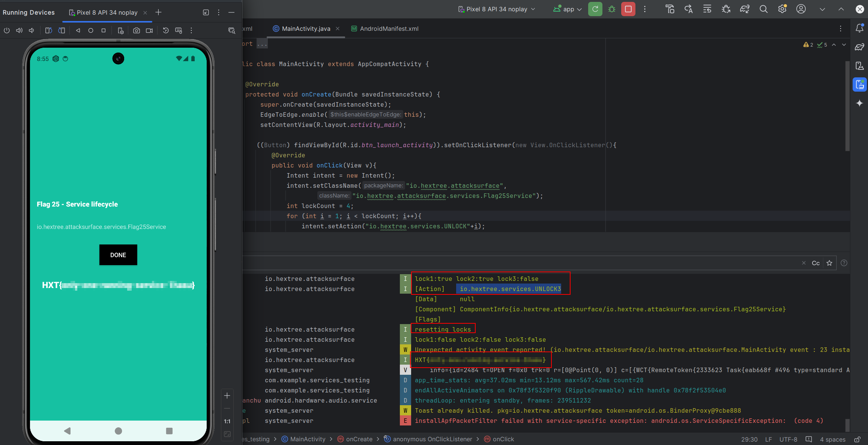
Task: Click the emulator volume up icon
Action: (x=19, y=30)
